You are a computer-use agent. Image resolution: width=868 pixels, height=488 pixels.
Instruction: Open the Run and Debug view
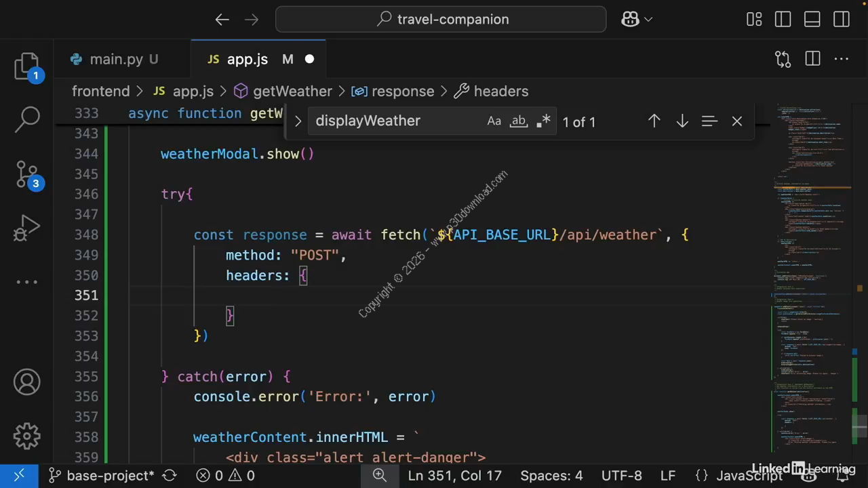(27, 228)
